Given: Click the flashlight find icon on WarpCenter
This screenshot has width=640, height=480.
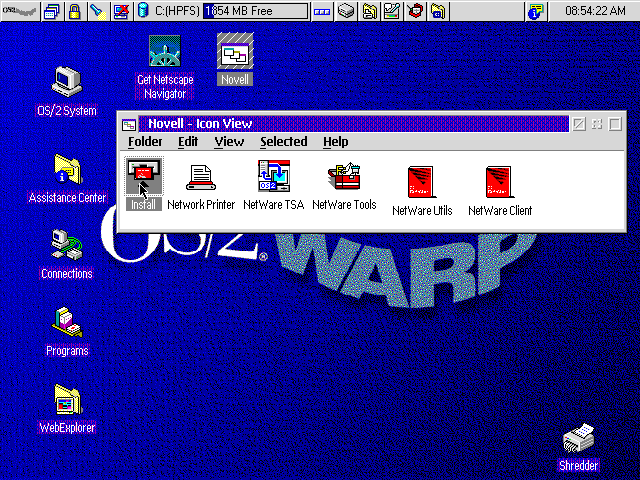Looking at the screenshot, I should coord(98,11).
